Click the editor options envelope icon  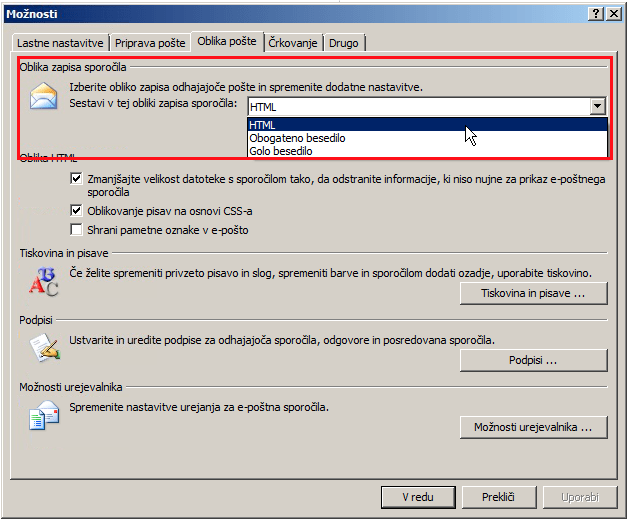pyautogui.click(x=43, y=413)
